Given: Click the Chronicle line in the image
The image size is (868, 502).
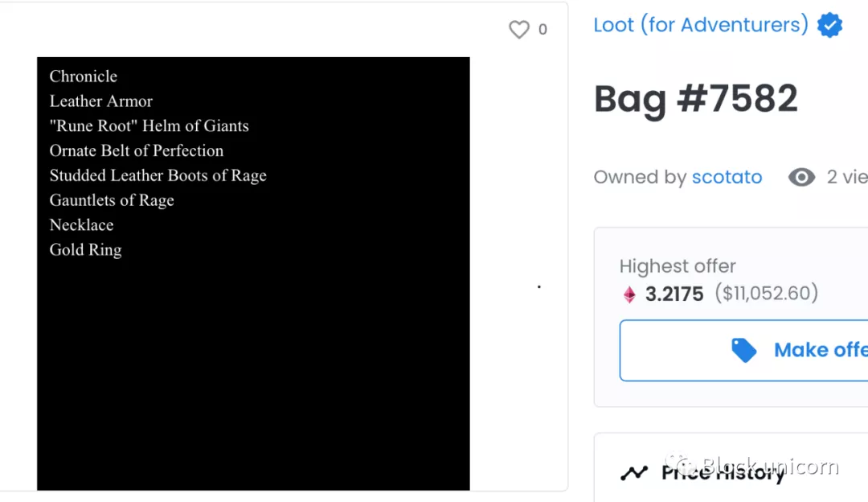Looking at the screenshot, I should [84, 76].
